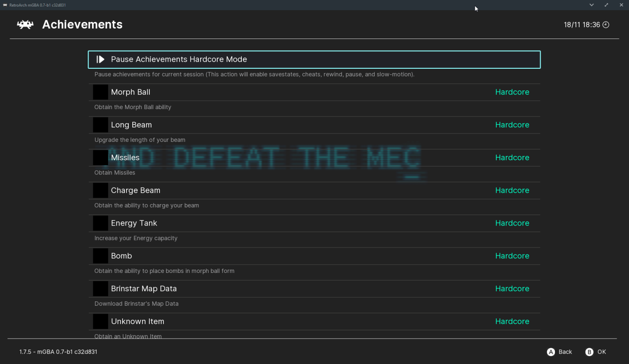Click the circled B icon near OK
The height and width of the screenshot is (364, 629).
[589, 352]
